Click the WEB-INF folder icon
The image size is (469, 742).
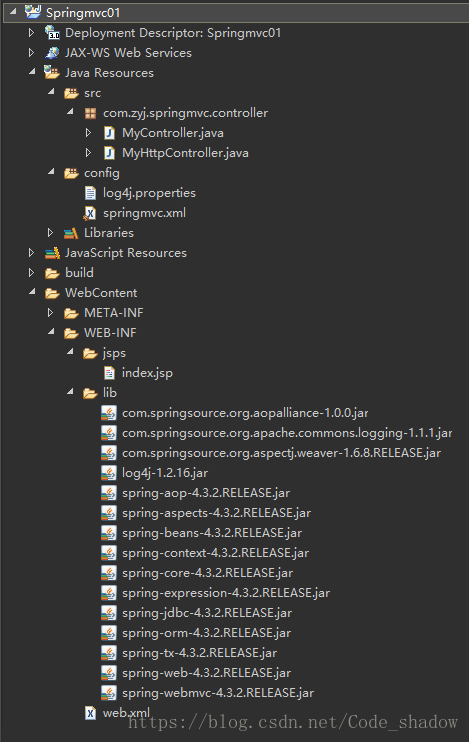(x=71, y=333)
